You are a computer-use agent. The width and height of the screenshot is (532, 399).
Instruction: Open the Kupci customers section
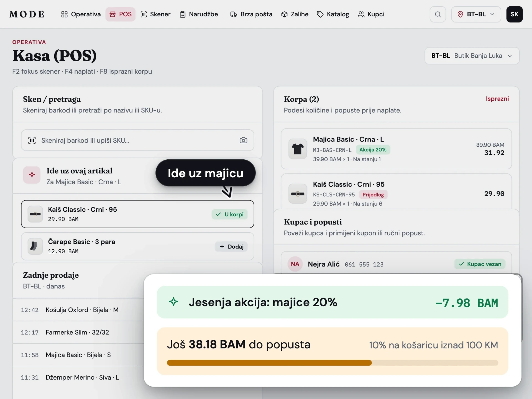click(x=371, y=14)
